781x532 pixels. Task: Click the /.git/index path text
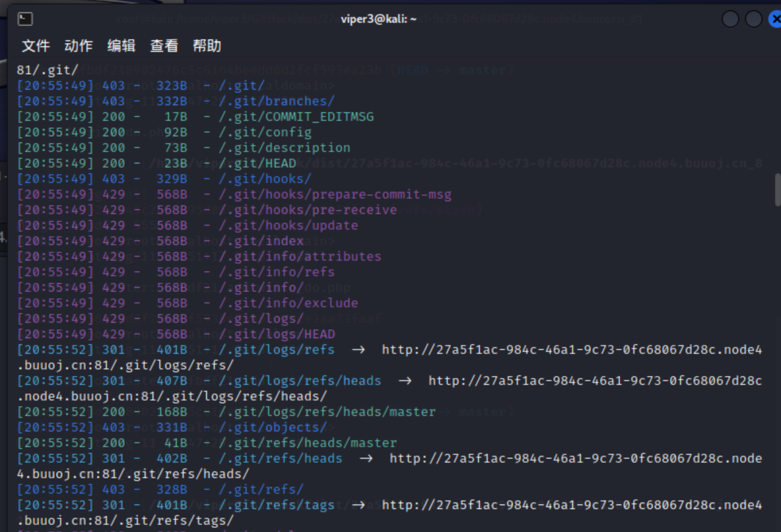coord(261,241)
